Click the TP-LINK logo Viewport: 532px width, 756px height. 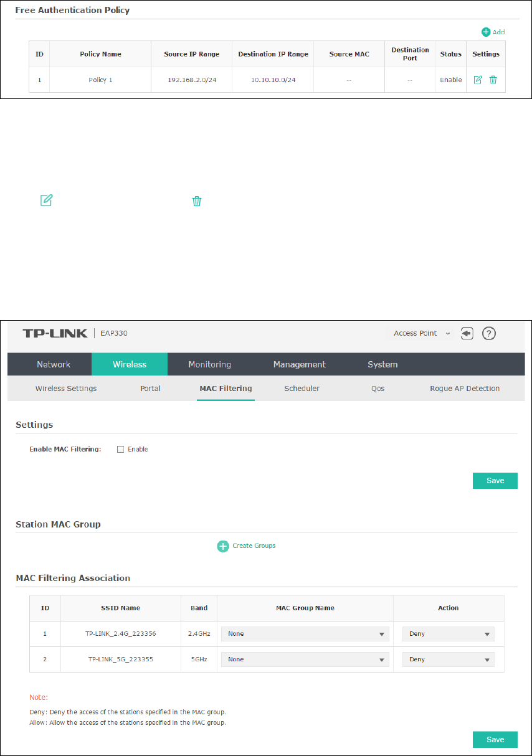click(55, 333)
